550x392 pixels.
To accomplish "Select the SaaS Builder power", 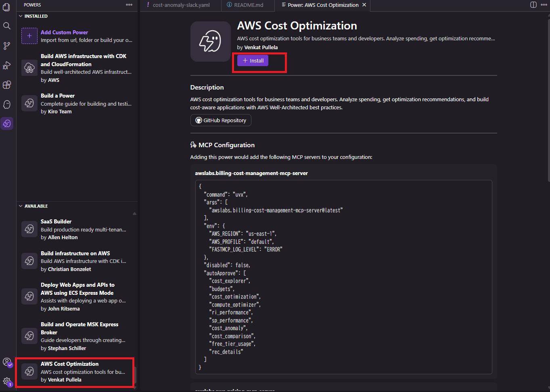I will tap(77, 229).
